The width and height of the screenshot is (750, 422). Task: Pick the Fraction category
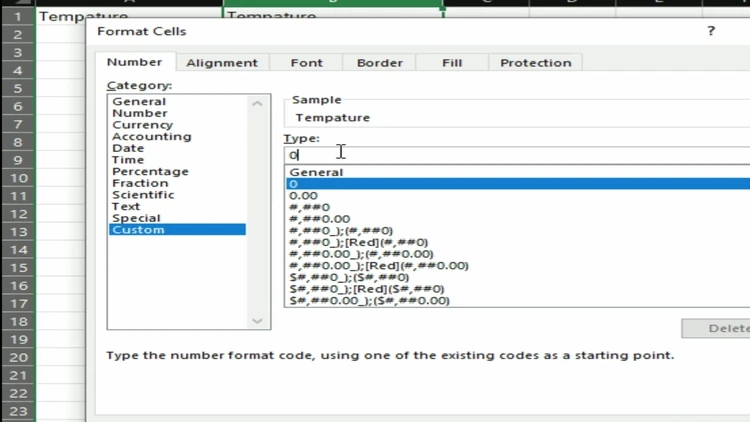pyautogui.click(x=177, y=183)
